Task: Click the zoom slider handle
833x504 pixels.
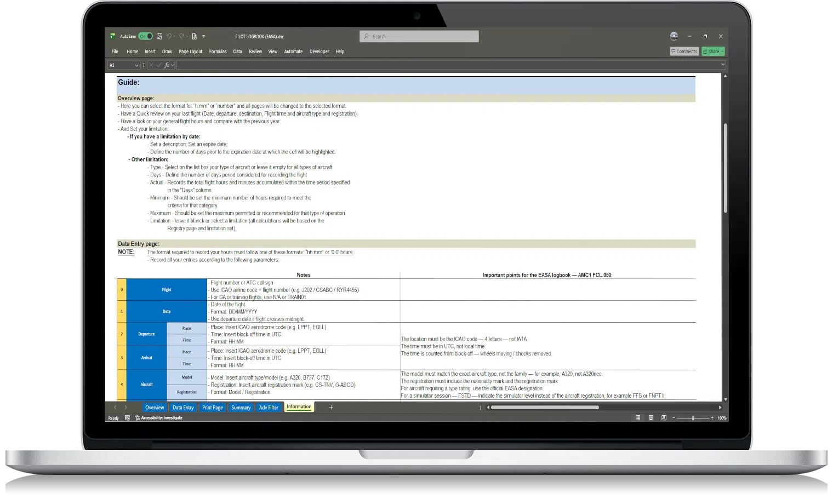Action: (x=693, y=418)
